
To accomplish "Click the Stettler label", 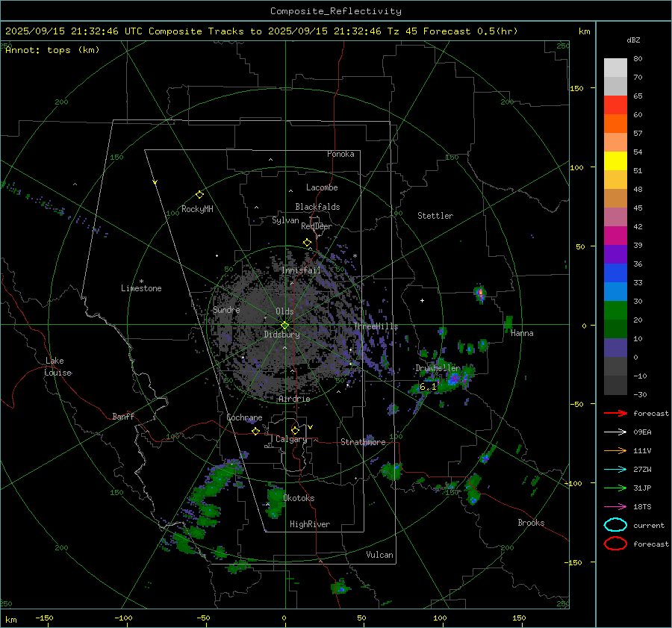I will click(x=435, y=216).
